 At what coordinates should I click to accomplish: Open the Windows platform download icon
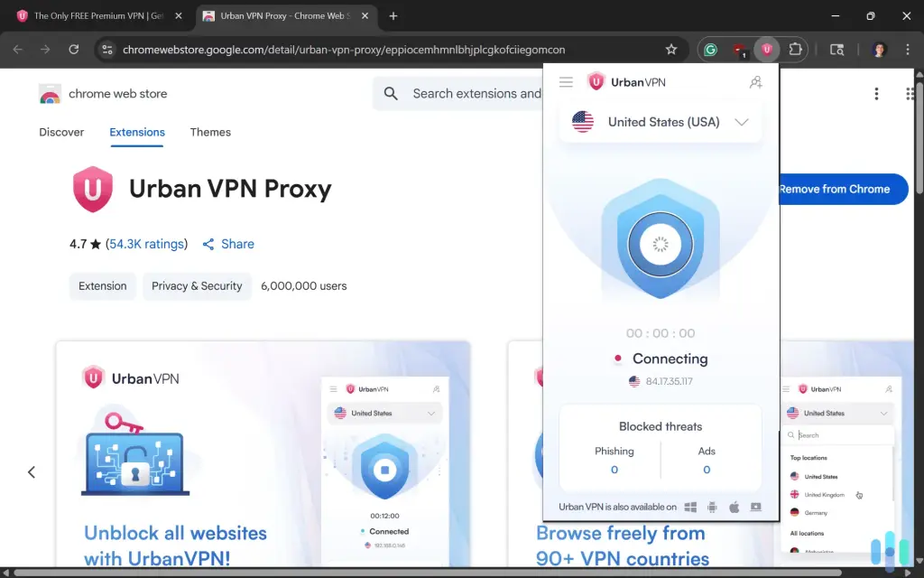(690, 508)
